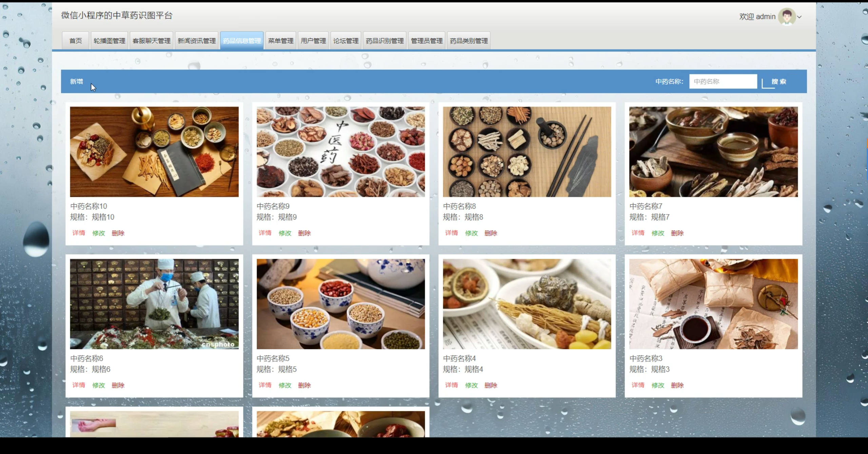Focus the 中药名称 search field
The image size is (868, 454).
tap(723, 82)
